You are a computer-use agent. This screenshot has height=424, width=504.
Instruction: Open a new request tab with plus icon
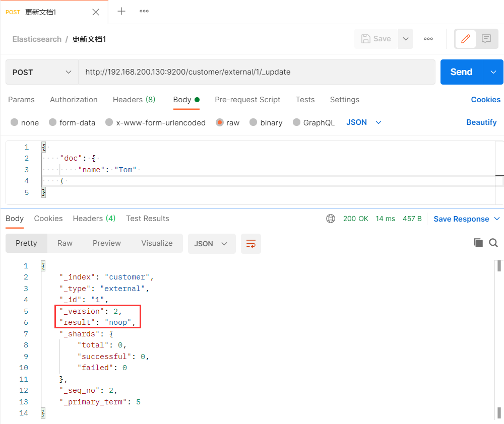coord(121,11)
